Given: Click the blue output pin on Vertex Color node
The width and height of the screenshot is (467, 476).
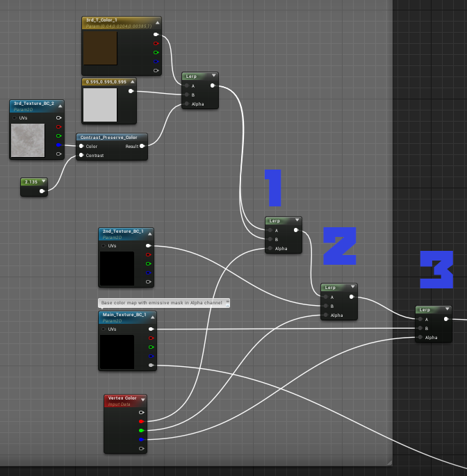Looking at the screenshot, I should tap(141, 439).
